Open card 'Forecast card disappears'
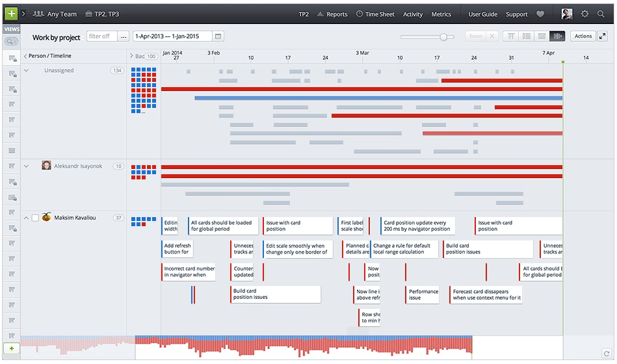The width and height of the screenshot is (617, 364). coord(486,294)
